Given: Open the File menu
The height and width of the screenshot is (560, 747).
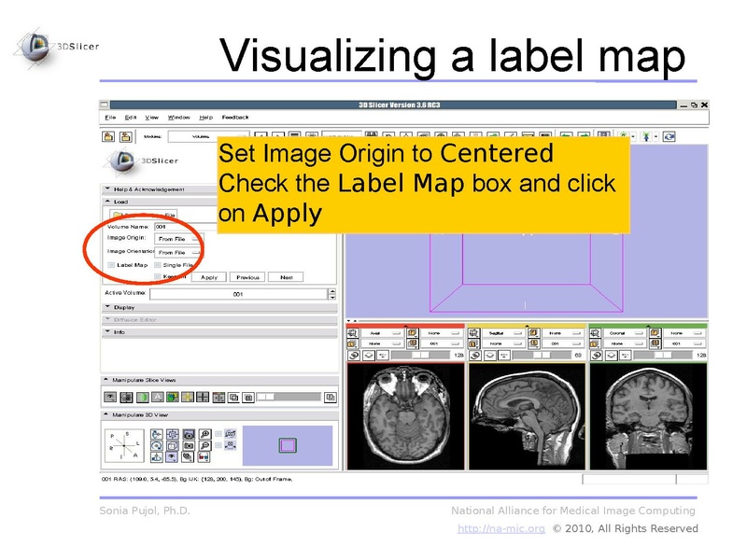Looking at the screenshot, I should [x=109, y=118].
